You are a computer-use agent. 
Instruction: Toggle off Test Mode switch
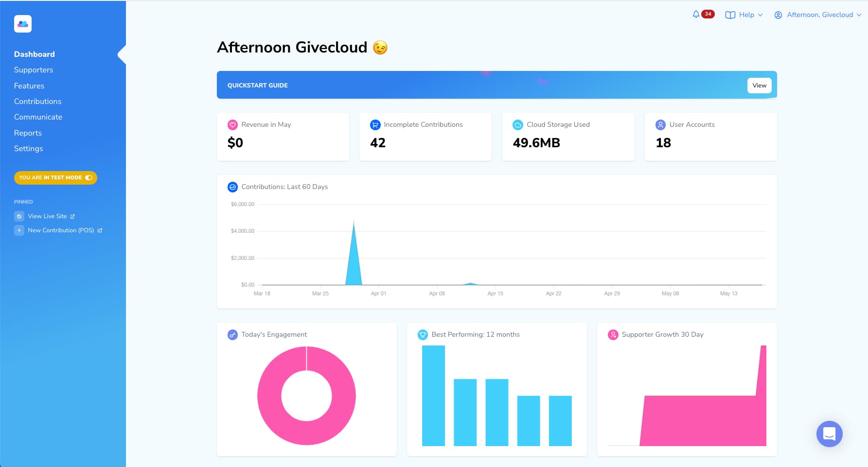pos(88,177)
